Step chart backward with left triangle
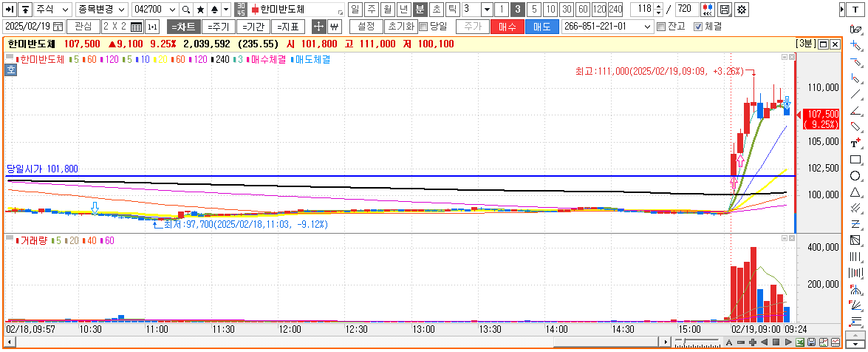 point(765,342)
